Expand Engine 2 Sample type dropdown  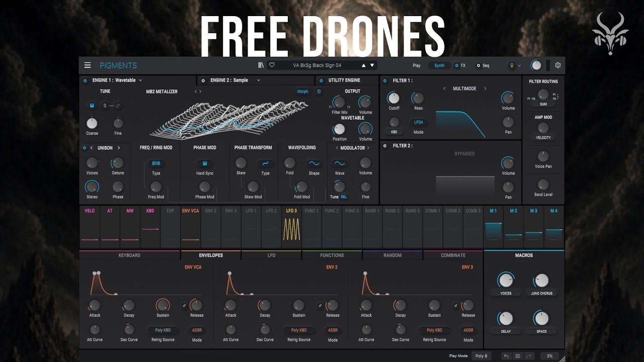tap(259, 80)
